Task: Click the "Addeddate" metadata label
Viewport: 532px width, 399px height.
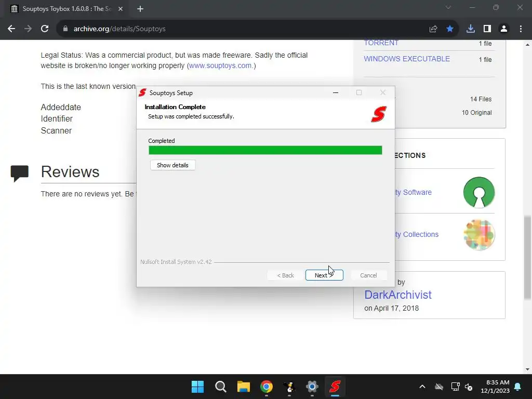Action: point(61,107)
